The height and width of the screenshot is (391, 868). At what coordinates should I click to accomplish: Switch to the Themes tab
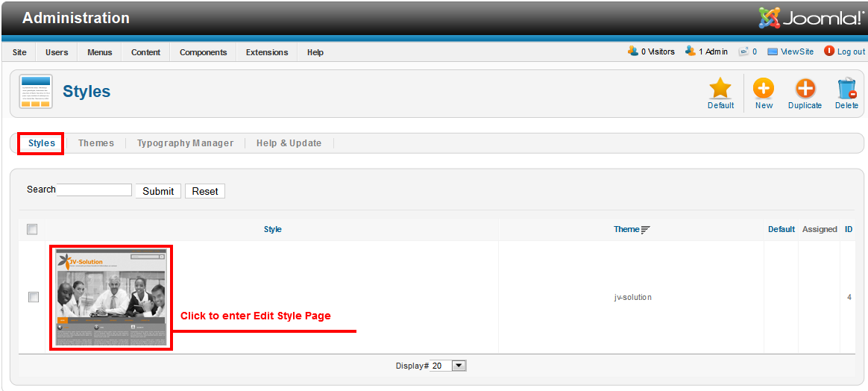pyautogui.click(x=96, y=143)
